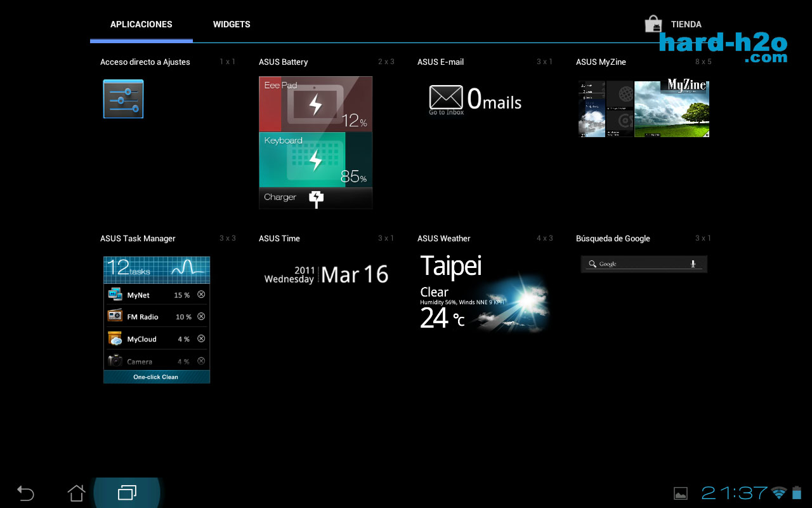Viewport: 812px width, 508px height.
Task: Select the ASUS Battery widget title
Action: [x=284, y=62]
